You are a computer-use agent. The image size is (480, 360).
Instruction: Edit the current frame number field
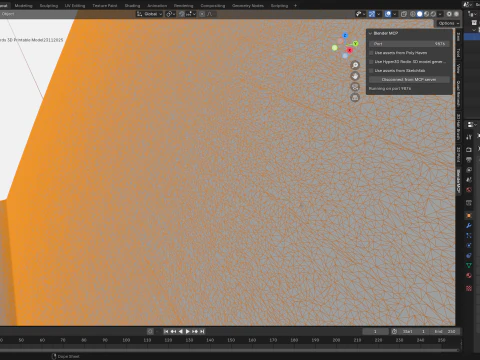[375, 331]
